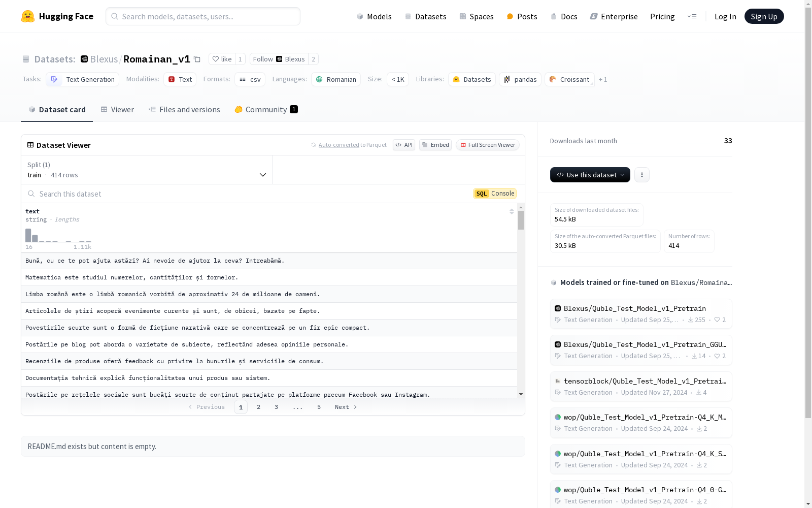Click the heart like button

tap(222, 59)
